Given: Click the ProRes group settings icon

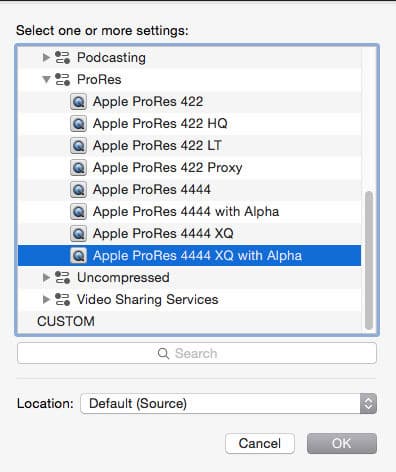Looking at the screenshot, I should click(62, 79).
